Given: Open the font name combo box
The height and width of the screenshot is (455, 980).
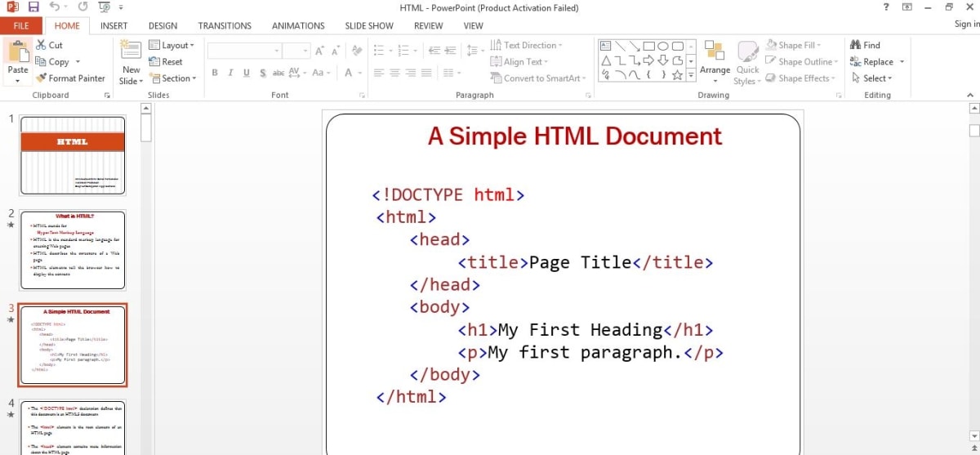Looking at the screenshot, I should click(243, 51).
